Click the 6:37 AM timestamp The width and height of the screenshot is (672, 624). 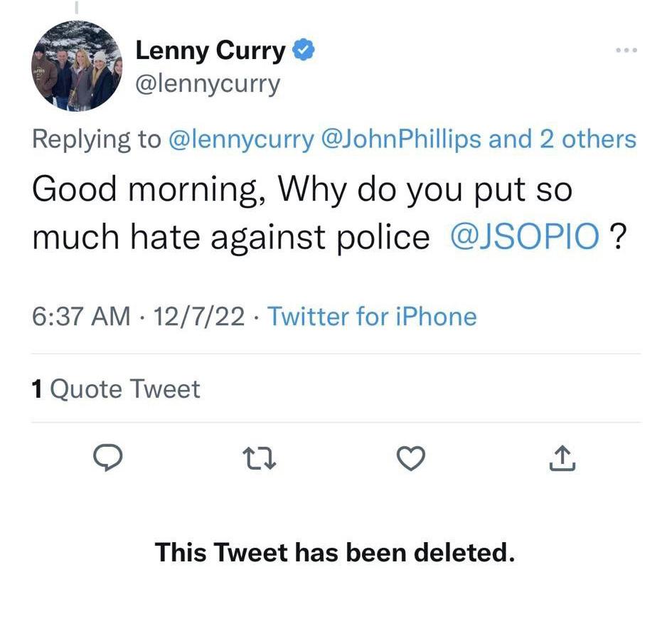tap(81, 316)
